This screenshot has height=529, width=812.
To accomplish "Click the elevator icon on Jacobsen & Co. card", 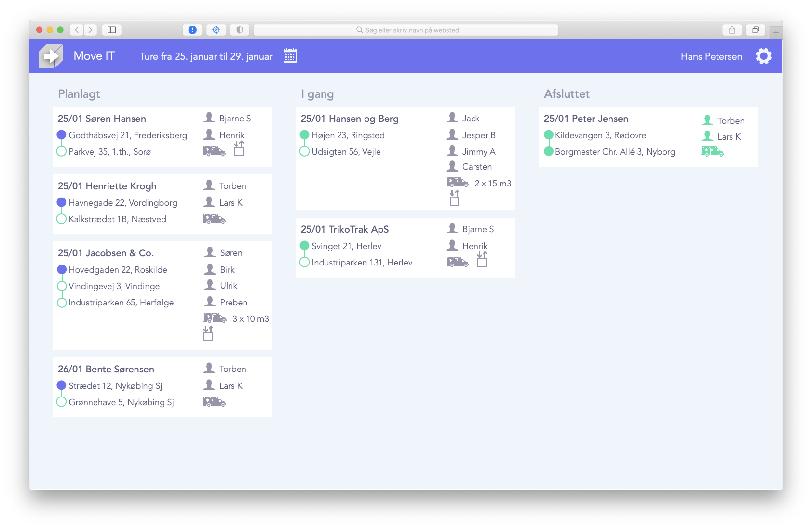I will pyautogui.click(x=208, y=333).
